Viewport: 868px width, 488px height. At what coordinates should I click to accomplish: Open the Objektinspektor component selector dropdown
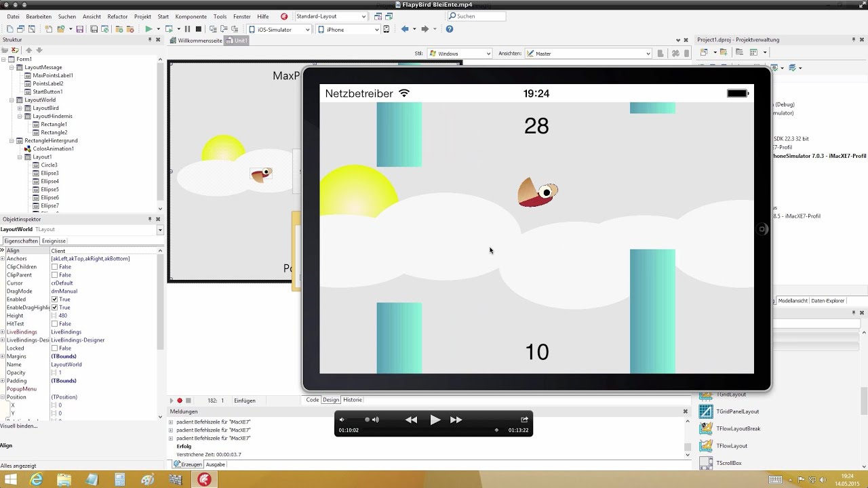point(160,230)
